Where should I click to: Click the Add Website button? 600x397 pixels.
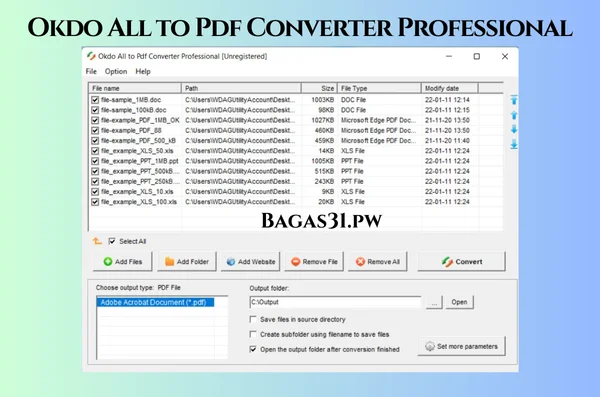coord(251,262)
